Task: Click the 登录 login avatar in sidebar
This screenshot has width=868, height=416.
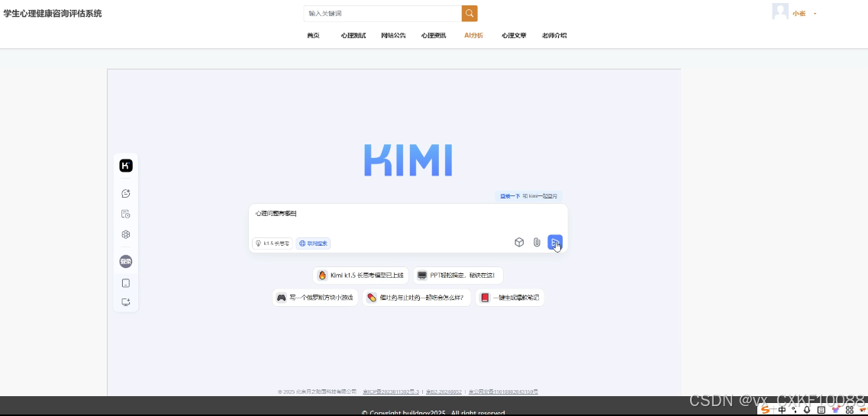Action: [x=126, y=262]
